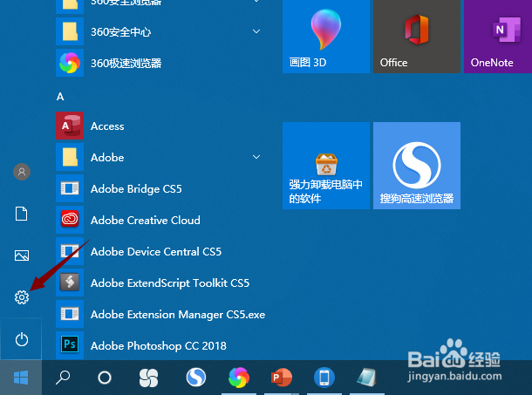The image size is (532, 395).
Task: Open 360 speed browser taskbar icon
Action: click(x=239, y=378)
